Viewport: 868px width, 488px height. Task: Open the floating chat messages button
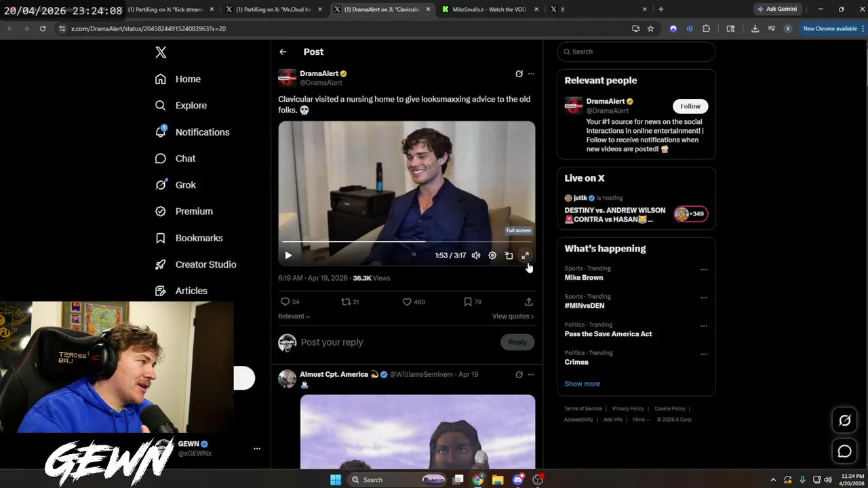845,451
